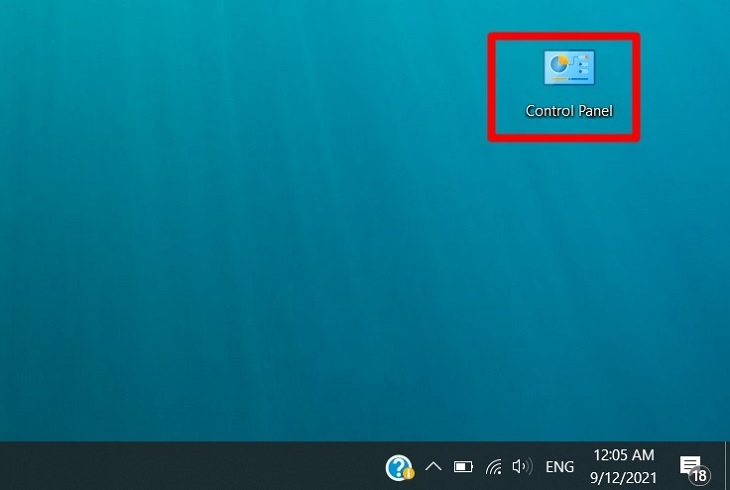Check the battery status icon
730x490 pixels.
463,466
